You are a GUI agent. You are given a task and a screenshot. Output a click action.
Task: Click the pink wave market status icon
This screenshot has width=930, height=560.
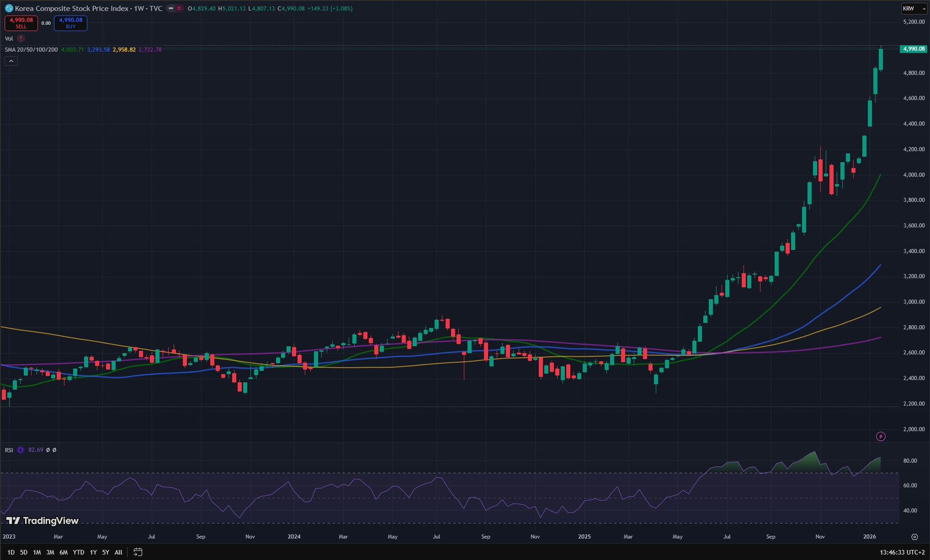(179, 8)
